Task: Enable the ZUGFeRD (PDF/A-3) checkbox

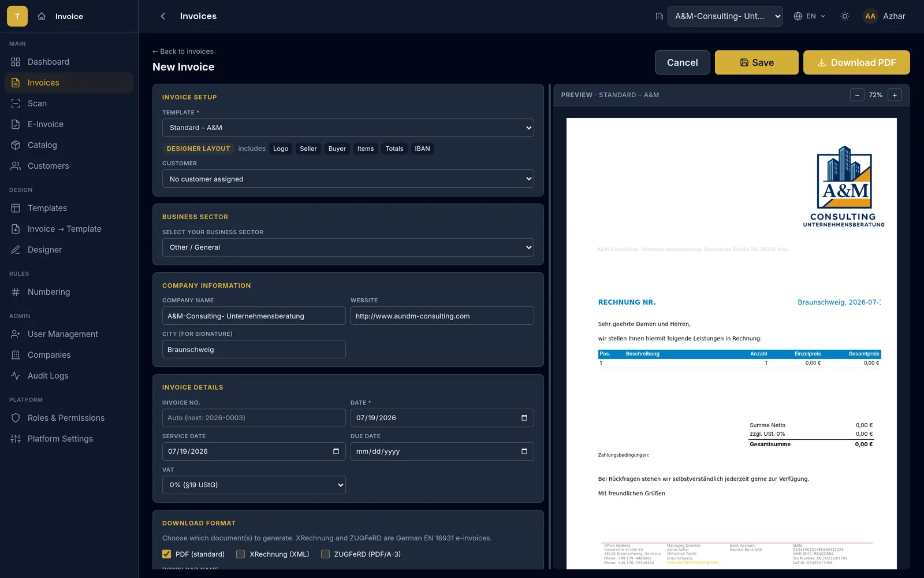Action: coord(326,554)
